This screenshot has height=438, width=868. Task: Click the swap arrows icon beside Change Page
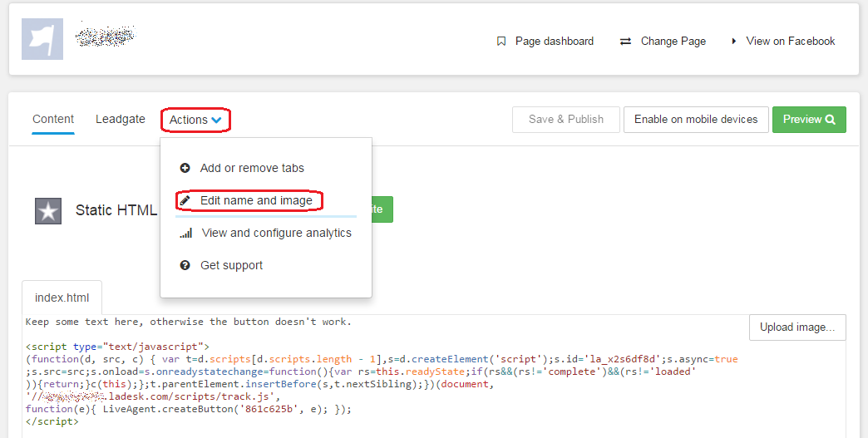(x=625, y=41)
